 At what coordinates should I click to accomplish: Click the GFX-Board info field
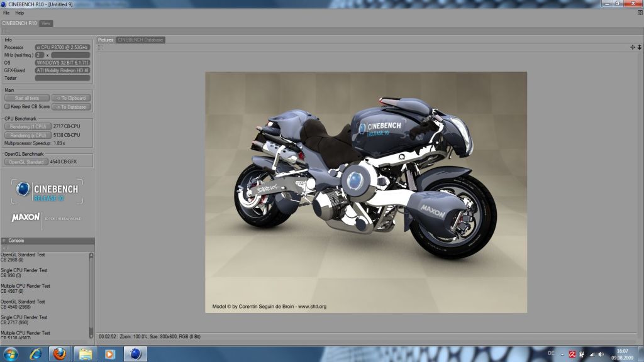62,70
